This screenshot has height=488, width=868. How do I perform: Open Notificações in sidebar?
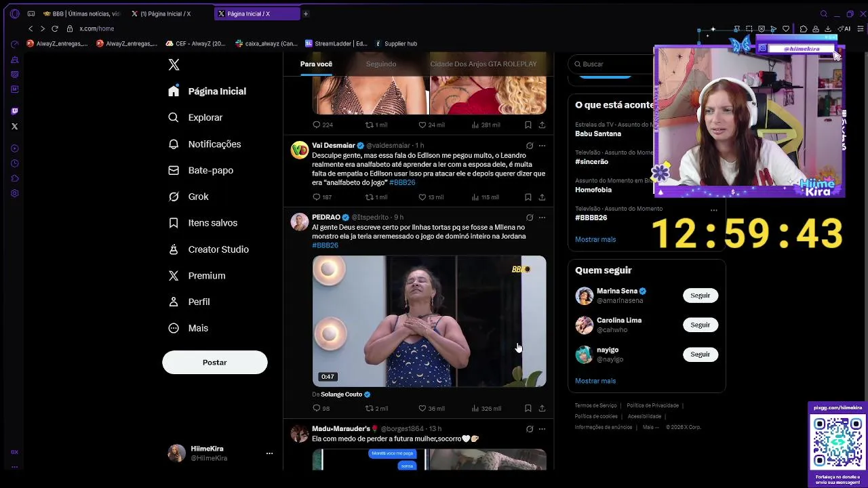205,144
